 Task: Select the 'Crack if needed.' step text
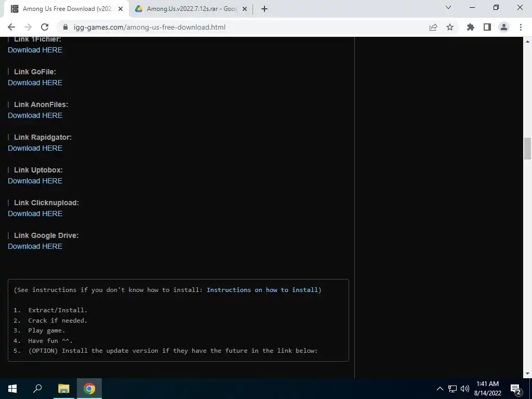pyautogui.click(x=58, y=320)
